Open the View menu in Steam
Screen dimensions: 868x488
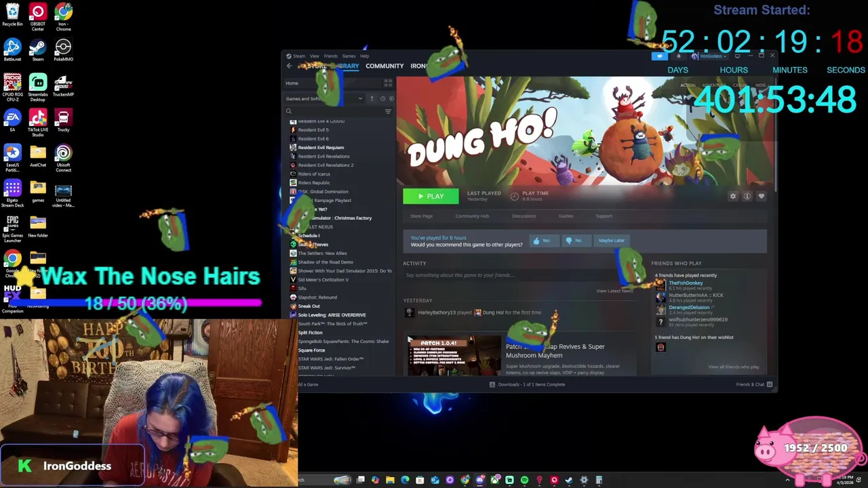click(x=315, y=56)
